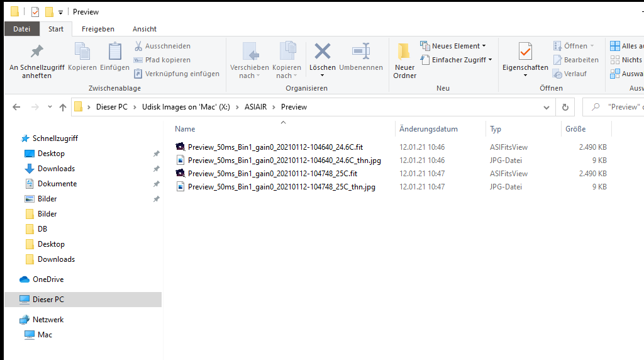Image resolution: width=644 pixels, height=360 pixels.
Task: Expand the address bar history dropdown arrow
Action: [x=547, y=107]
